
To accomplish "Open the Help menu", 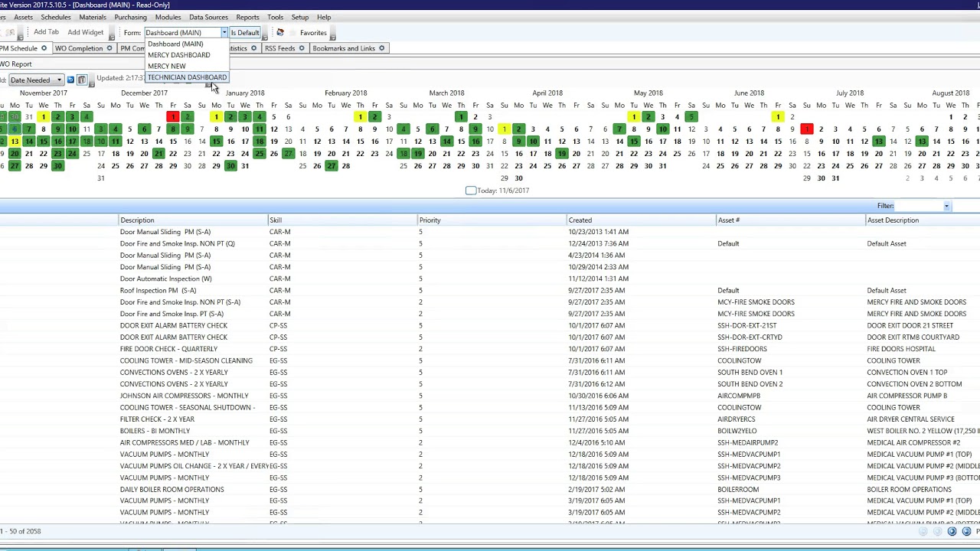I will tap(324, 17).
